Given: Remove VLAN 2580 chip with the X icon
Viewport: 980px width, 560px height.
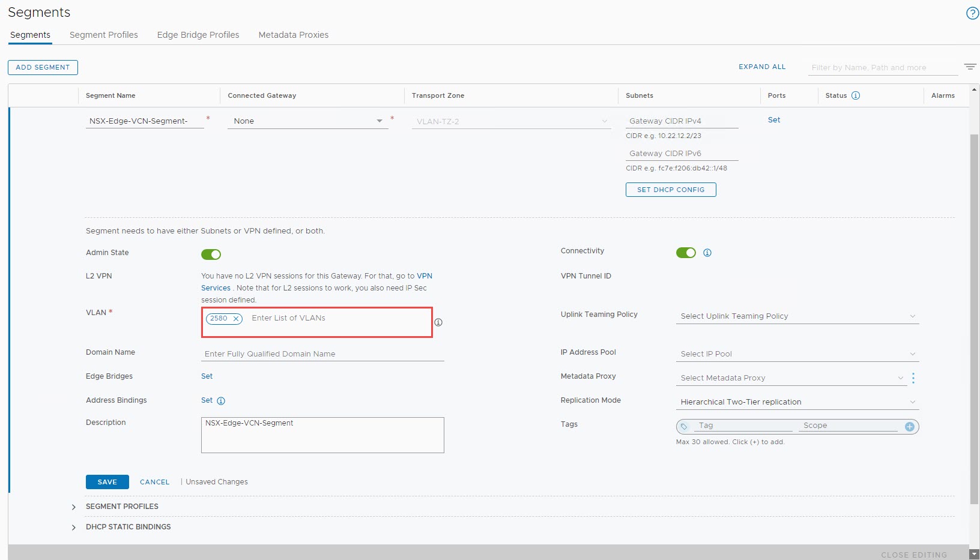Looking at the screenshot, I should 236,319.
